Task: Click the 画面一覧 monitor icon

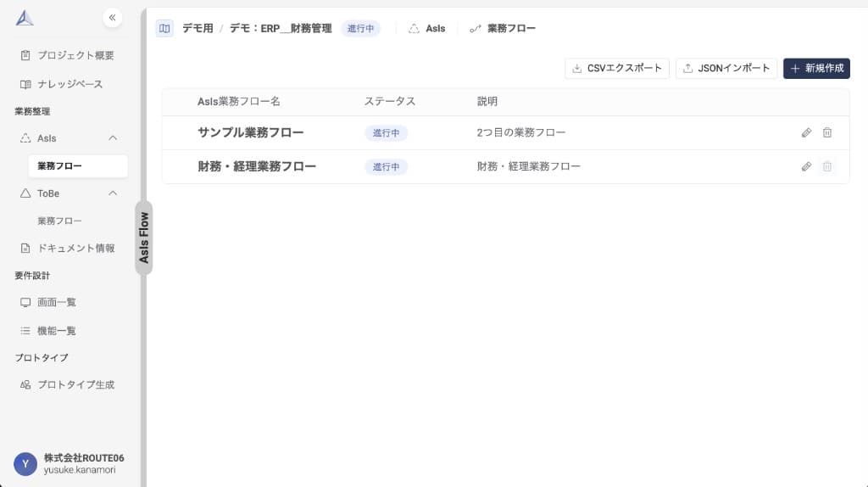Action: click(x=25, y=303)
